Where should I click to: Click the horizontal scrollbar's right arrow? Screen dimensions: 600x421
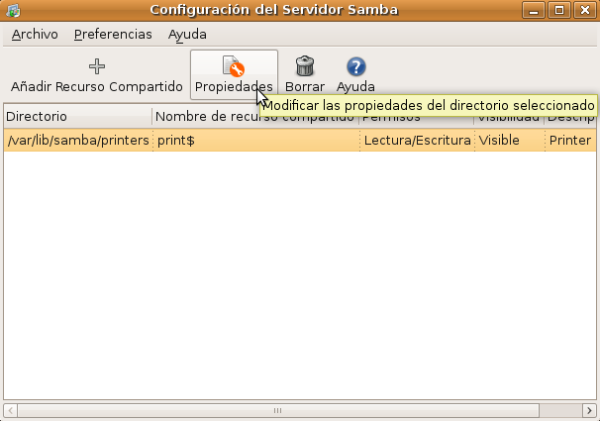coord(588,410)
